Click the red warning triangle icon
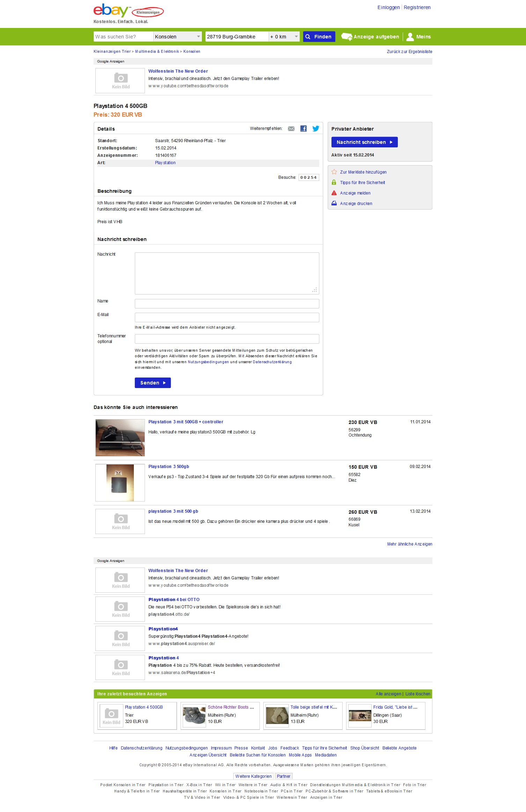526x812 pixels. (x=334, y=193)
